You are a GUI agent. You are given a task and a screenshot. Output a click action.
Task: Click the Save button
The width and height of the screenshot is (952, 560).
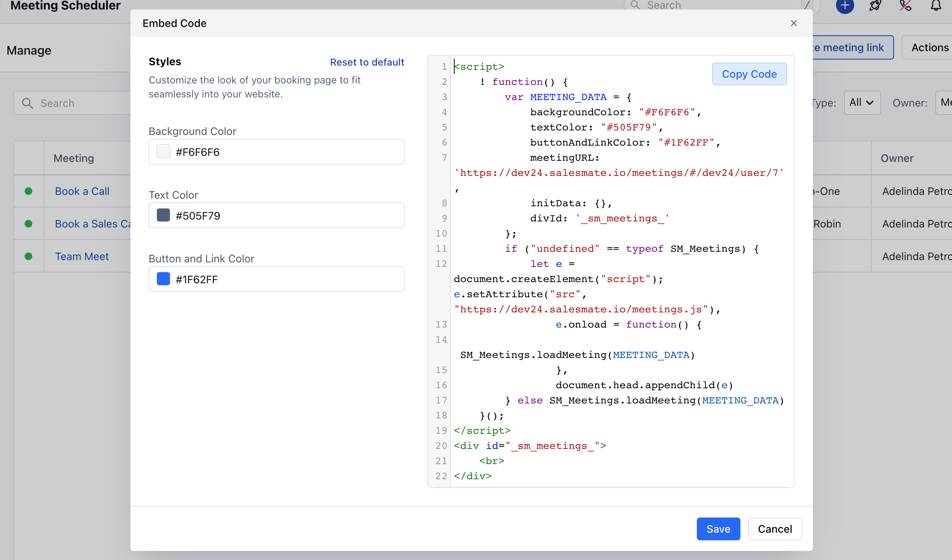[x=718, y=529]
